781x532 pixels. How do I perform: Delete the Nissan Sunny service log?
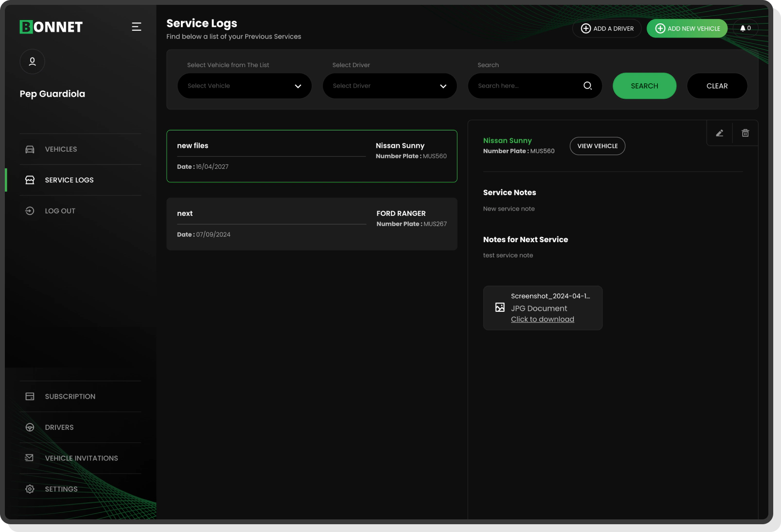click(745, 133)
